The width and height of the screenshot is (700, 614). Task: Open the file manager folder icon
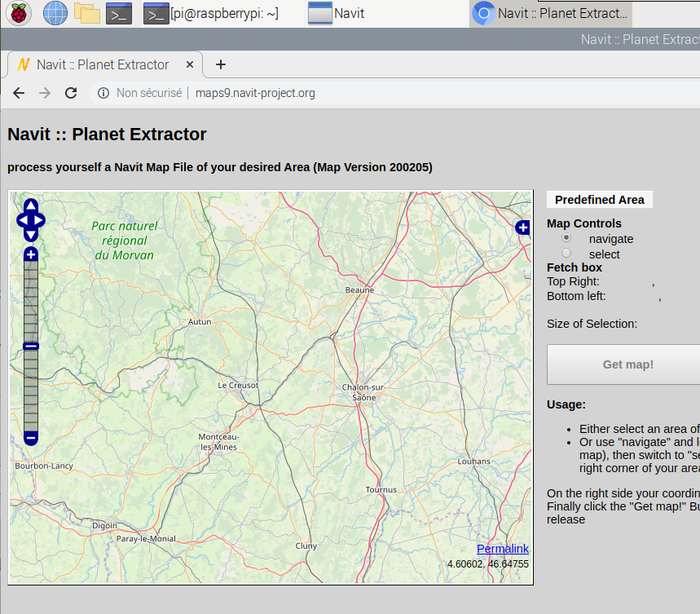click(x=87, y=13)
